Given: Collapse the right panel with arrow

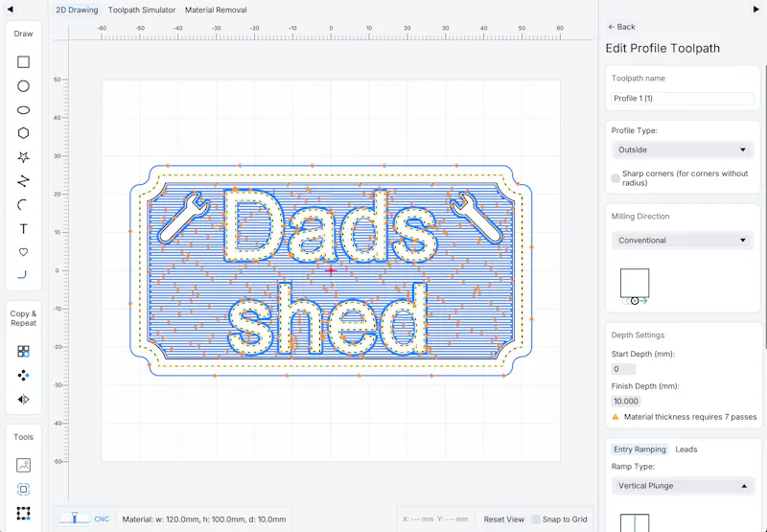Looking at the screenshot, I should (x=755, y=10).
